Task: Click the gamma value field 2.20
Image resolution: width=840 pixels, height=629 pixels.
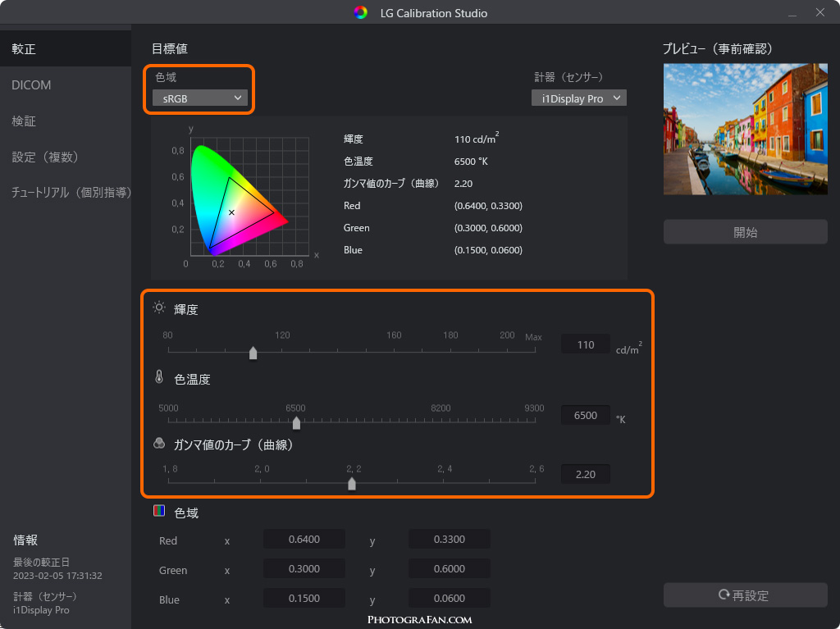Action: point(586,474)
